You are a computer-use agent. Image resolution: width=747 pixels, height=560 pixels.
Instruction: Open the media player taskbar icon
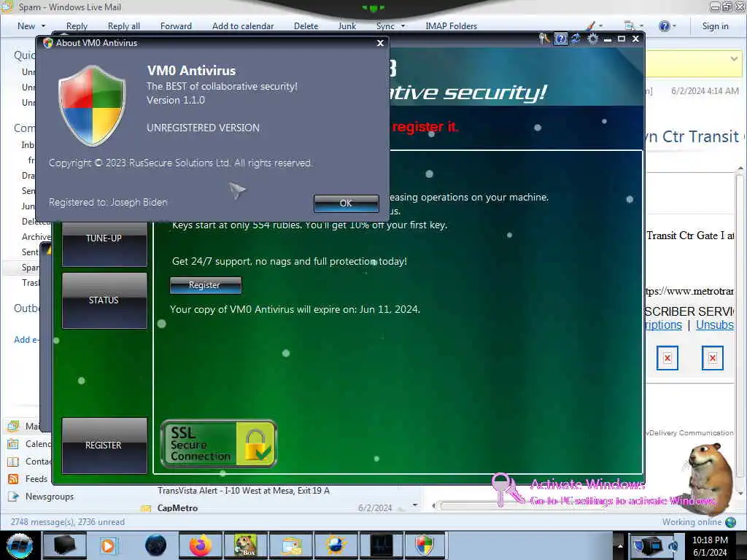(x=108, y=545)
